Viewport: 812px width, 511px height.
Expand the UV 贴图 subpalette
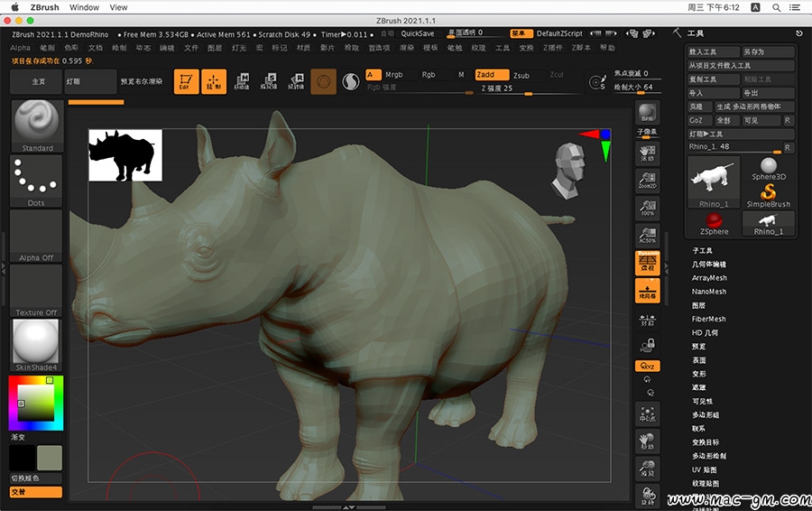tap(705, 469)
